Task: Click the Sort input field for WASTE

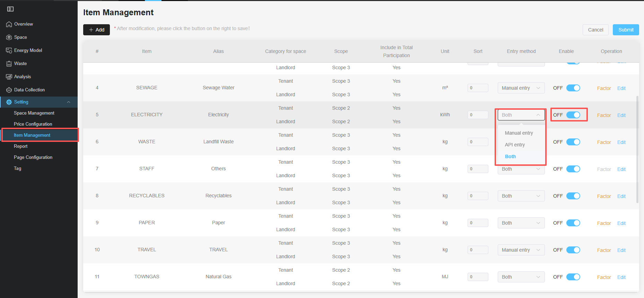Action: pos(478,142)
